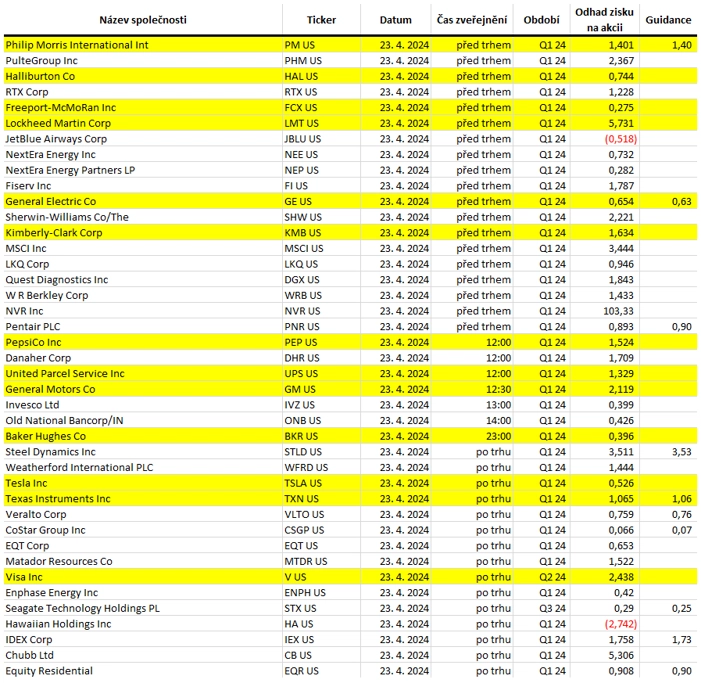
Task: Select the Guidance column header
Action: 668,20
